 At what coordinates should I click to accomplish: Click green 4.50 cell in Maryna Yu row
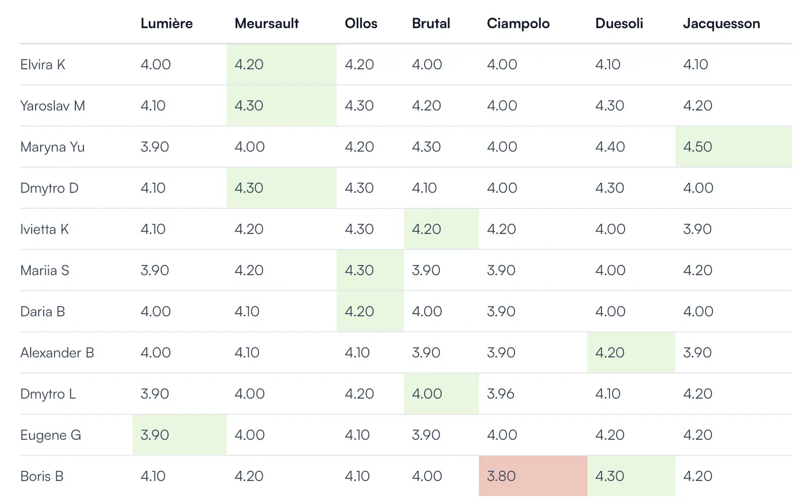733,147
